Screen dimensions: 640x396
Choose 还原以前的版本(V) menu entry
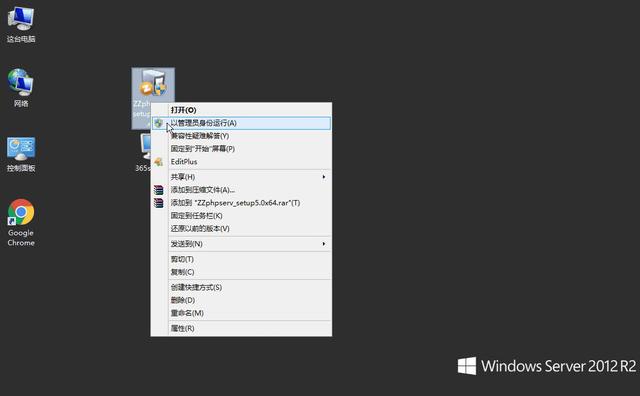[241, 229]
